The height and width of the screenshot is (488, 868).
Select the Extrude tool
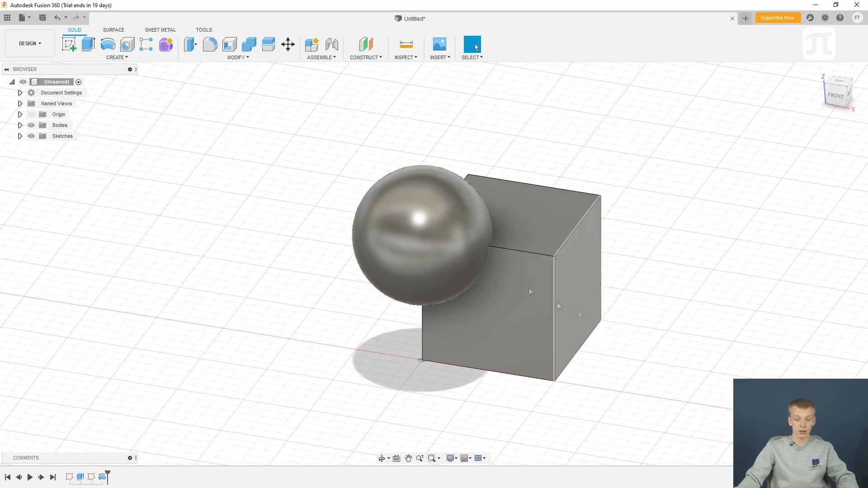[x=88, y=44]
